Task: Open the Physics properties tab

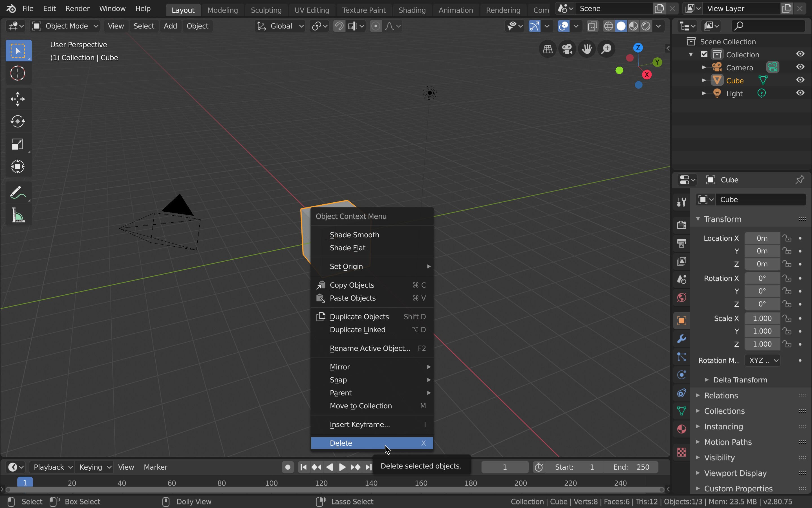Action: [x=681, y=375]
